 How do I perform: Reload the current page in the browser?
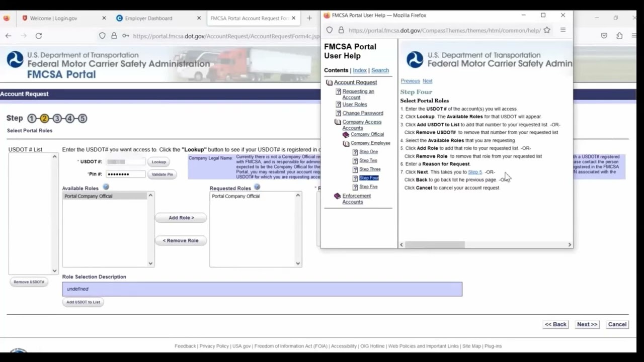point(39,36)
